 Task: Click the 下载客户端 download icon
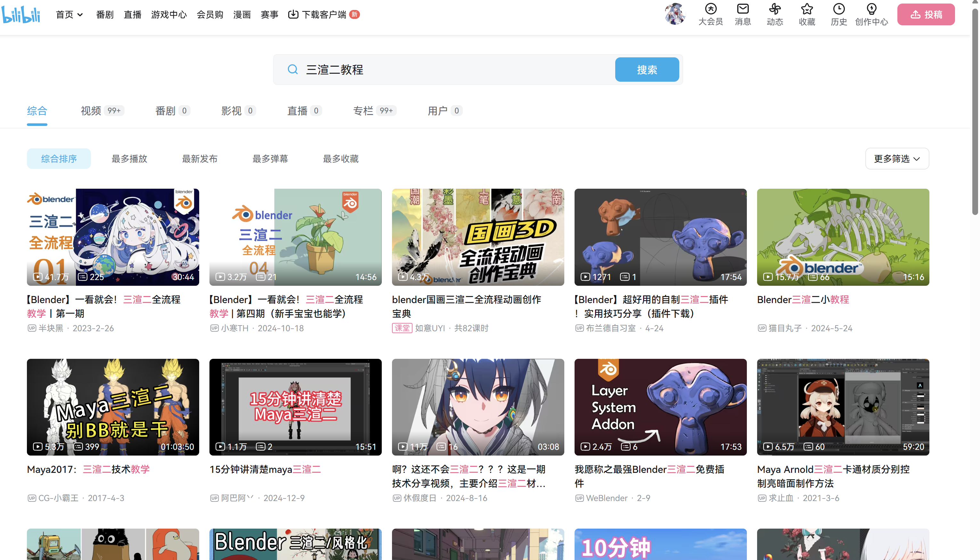pos(293,14)
